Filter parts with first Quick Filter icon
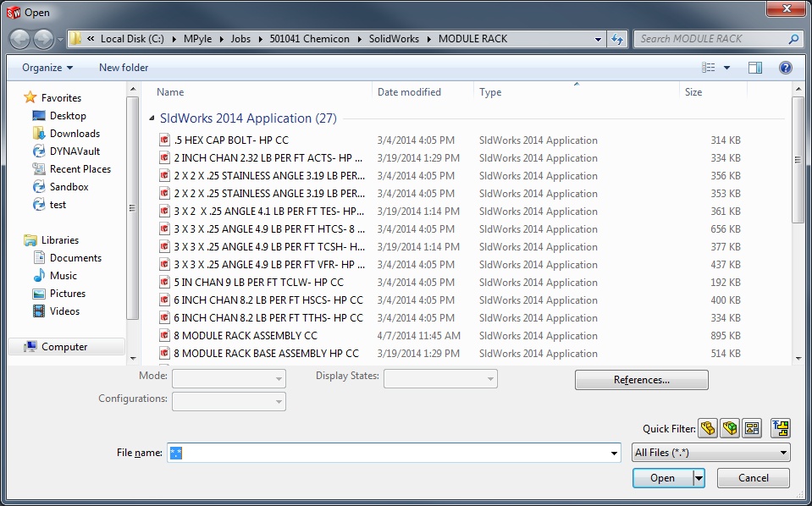The height and width of the screenshot is (506, 812). coord(708,428)
